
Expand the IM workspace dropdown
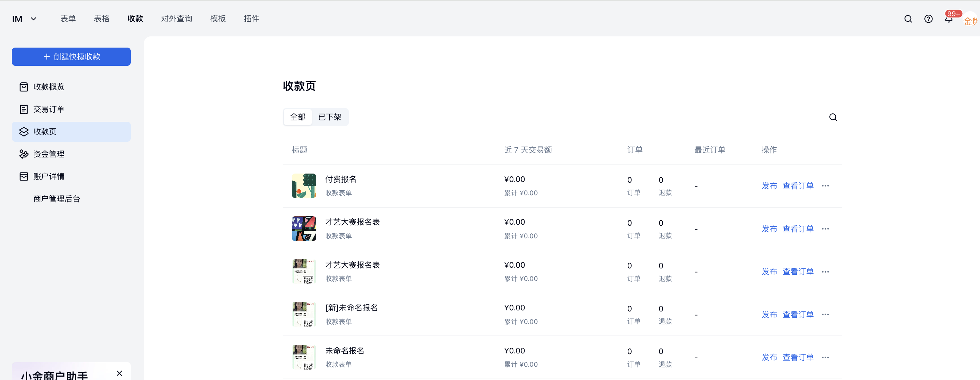click(x=25, y=19)
